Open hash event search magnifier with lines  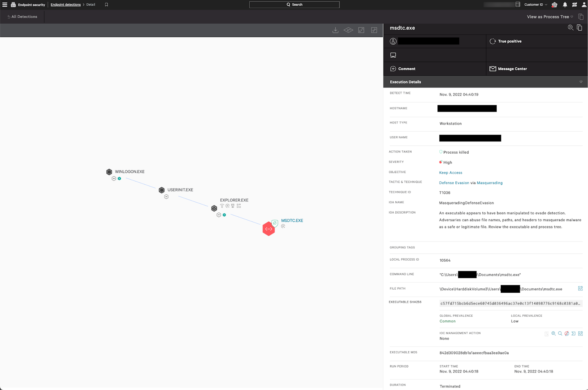tap(554, 333)
